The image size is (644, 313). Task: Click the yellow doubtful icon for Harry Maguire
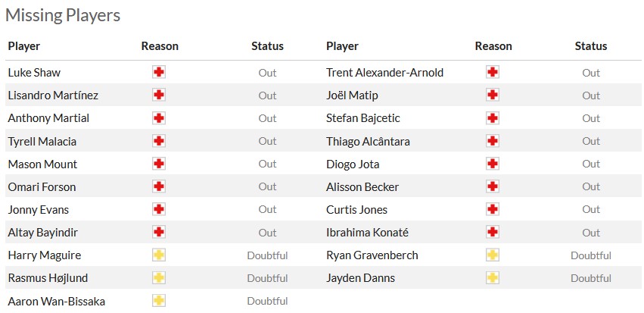pyautogui.click(x=159, y=255)
